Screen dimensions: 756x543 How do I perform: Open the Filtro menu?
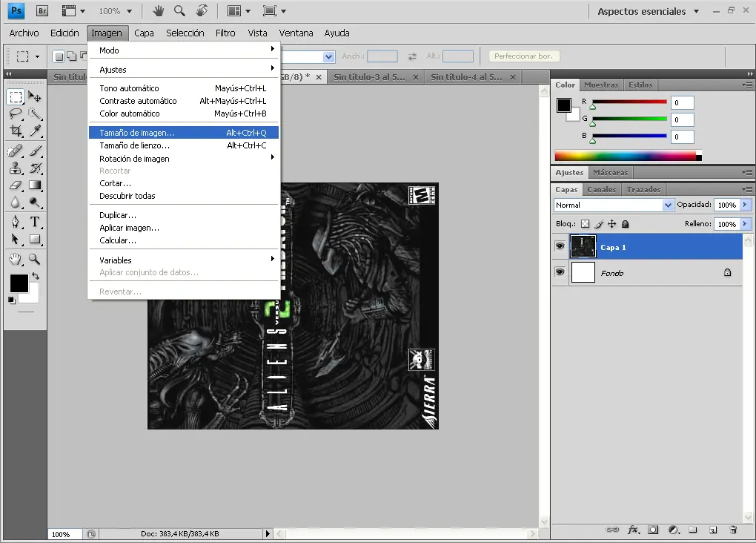pos(225,33)
